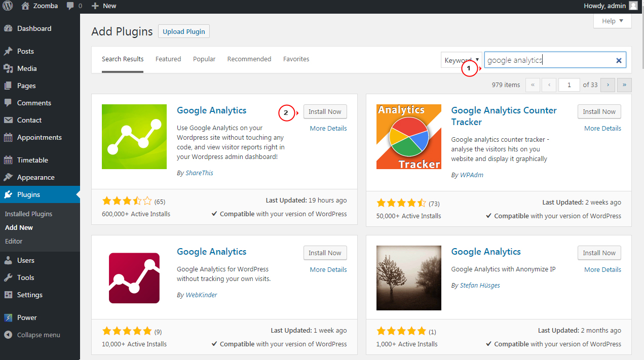The height and width of the screenshot is (360, 644).
Task: Open Google Analytics Counter Tracker title link
Action: 504,116
